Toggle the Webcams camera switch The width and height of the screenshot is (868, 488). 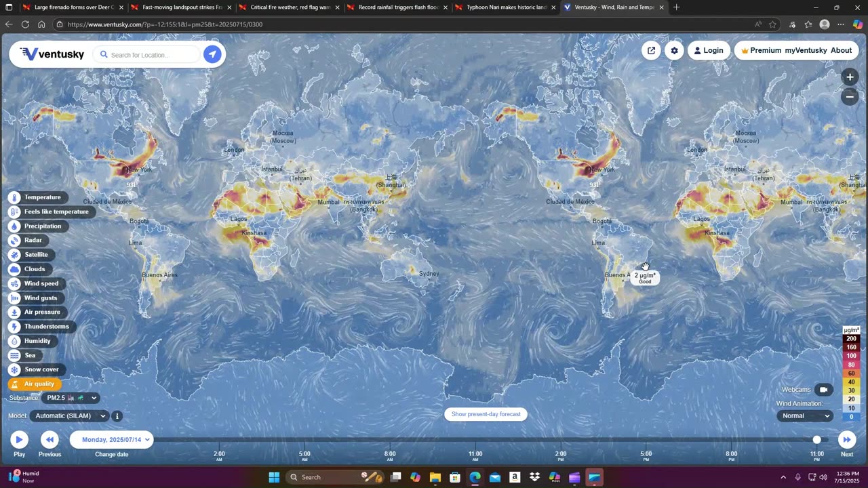(x=823, y=390)
